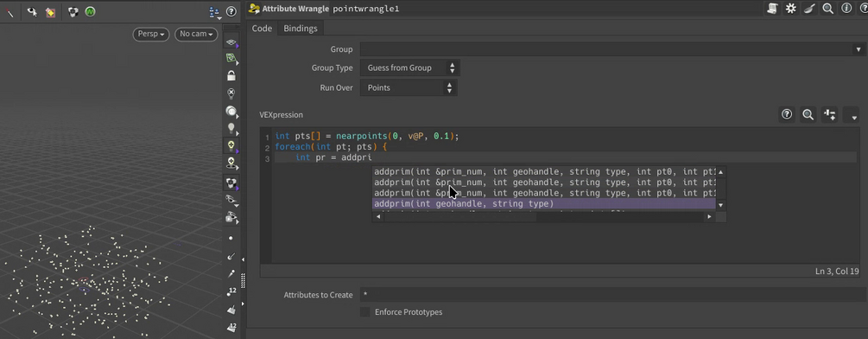The image size is (868, 339).
Task: Select the dim light bulb lighting mode
Action: (x=231, y=129)
